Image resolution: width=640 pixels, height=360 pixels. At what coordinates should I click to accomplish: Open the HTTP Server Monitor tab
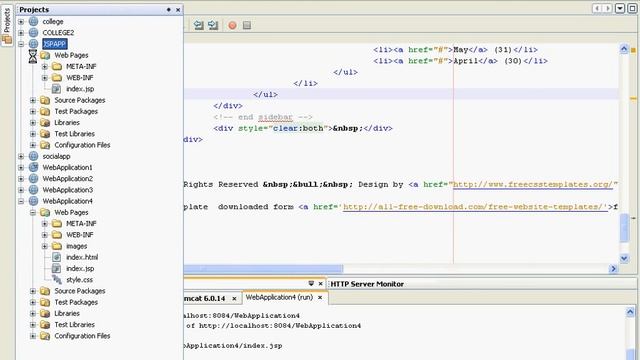pyautogui.click(x=367, y=284)
